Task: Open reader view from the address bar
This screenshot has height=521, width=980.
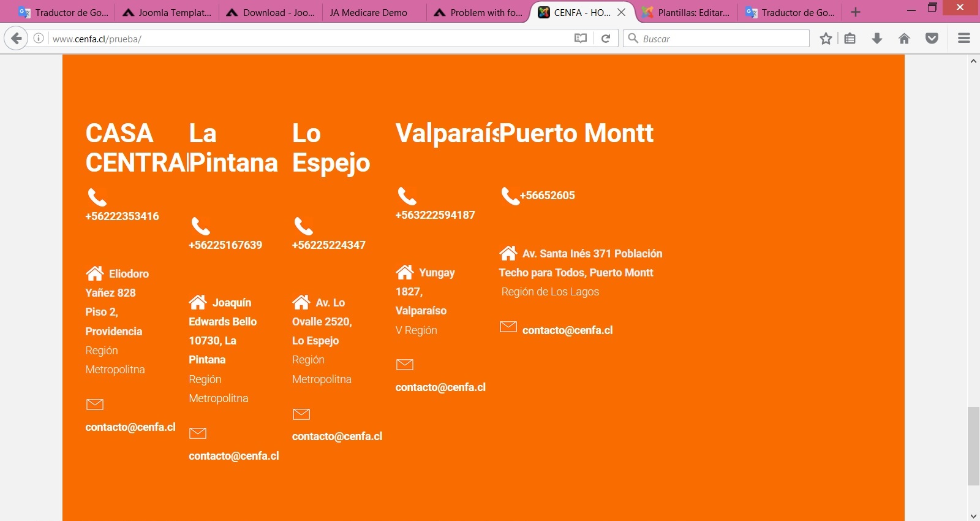Action: click(x=581, y=39)
